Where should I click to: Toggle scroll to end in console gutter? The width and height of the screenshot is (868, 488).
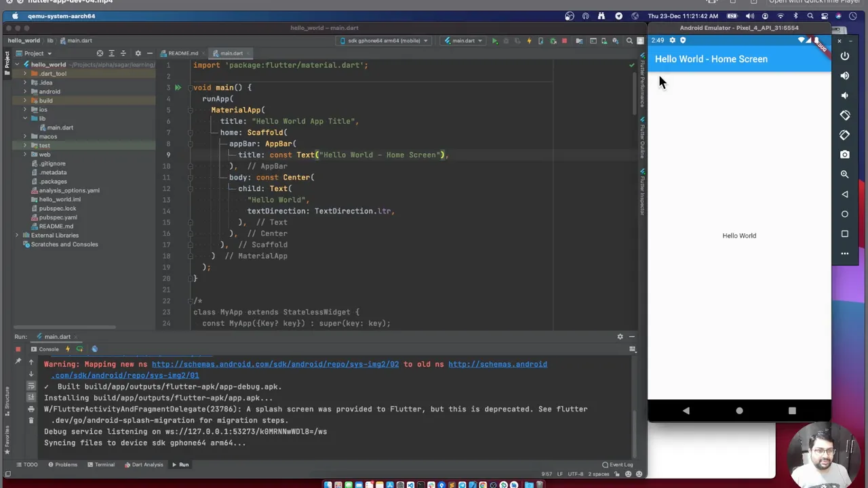coord(31,398)
